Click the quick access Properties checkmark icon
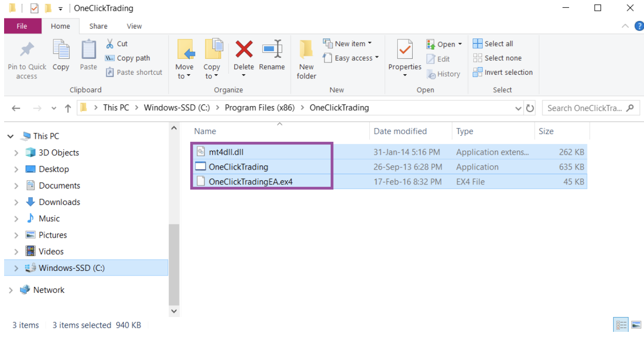The height and width of the screenshot is (338, 644). click(x=34, y=8)
